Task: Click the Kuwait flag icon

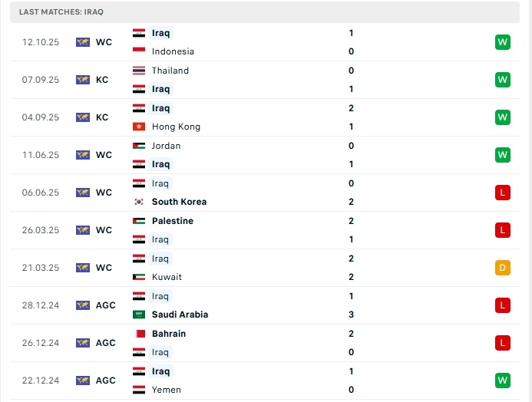Action: [x=139, y=277]
